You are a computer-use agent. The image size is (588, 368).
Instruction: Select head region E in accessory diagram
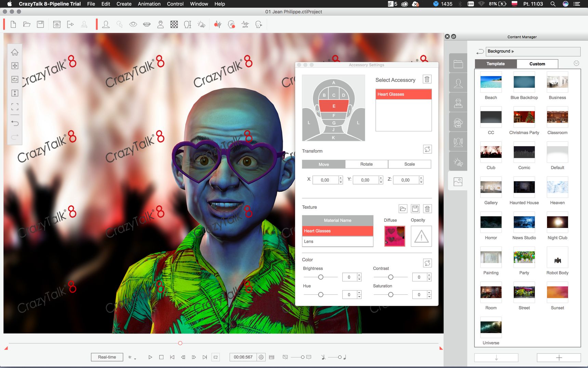334,106
